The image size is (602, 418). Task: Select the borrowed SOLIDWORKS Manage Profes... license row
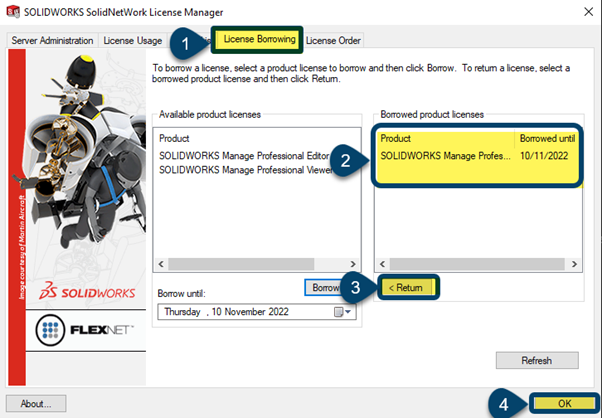[x=477, y=156]
